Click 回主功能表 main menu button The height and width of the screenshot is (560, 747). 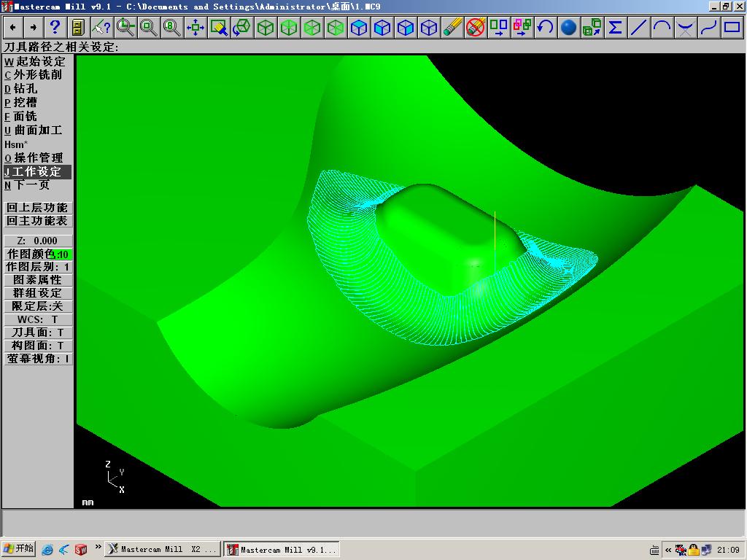click(x=38, y=221)
